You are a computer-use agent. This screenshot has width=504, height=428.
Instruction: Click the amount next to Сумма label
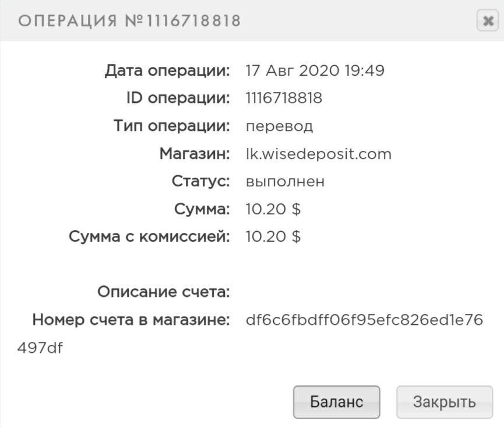click(273, 209)
